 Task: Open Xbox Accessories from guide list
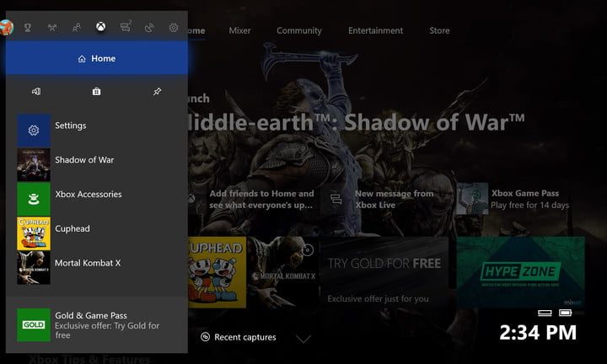pos(97,199)
